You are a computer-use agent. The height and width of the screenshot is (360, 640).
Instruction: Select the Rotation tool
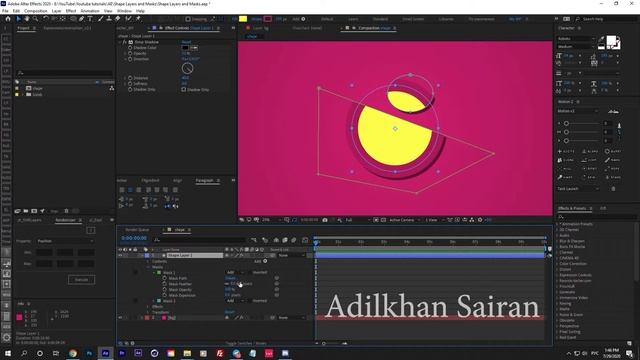(46, 19)
